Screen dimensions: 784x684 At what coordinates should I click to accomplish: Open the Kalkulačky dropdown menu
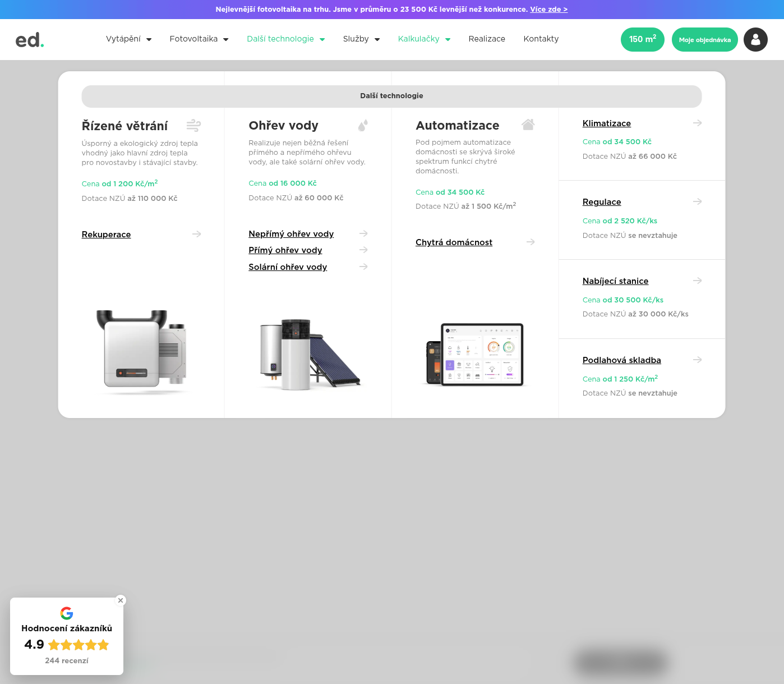tap(424, 39)
